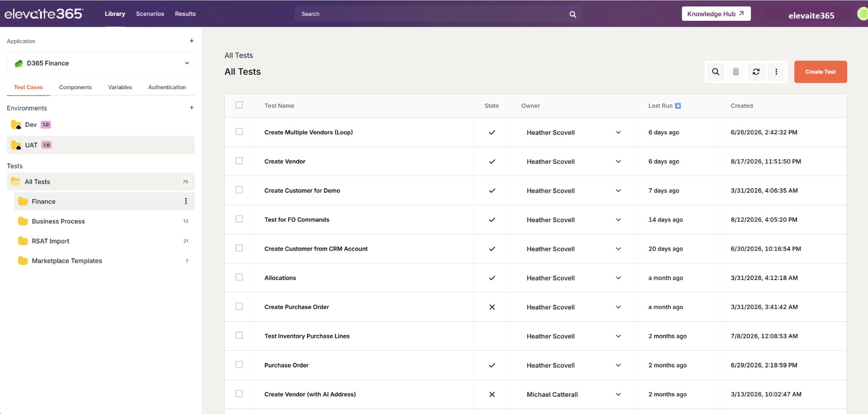Open the Dev environment folder
The width and height of the screenshot is (868, 414).
(x=101, y=124)
